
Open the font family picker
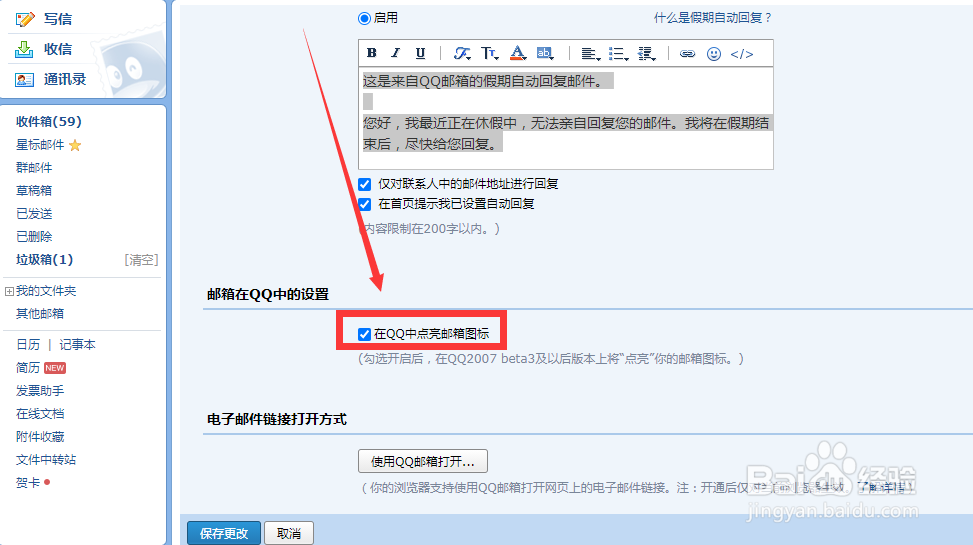point(461,53)
